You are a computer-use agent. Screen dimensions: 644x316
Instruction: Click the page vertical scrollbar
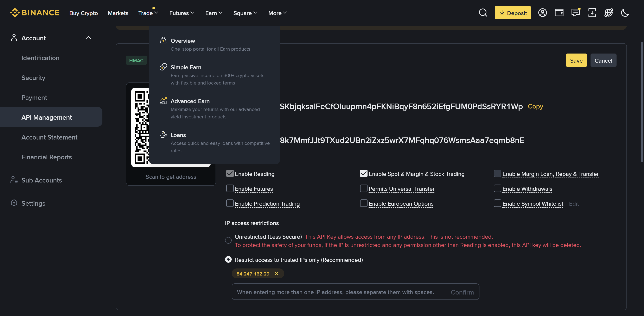(642, 102)
